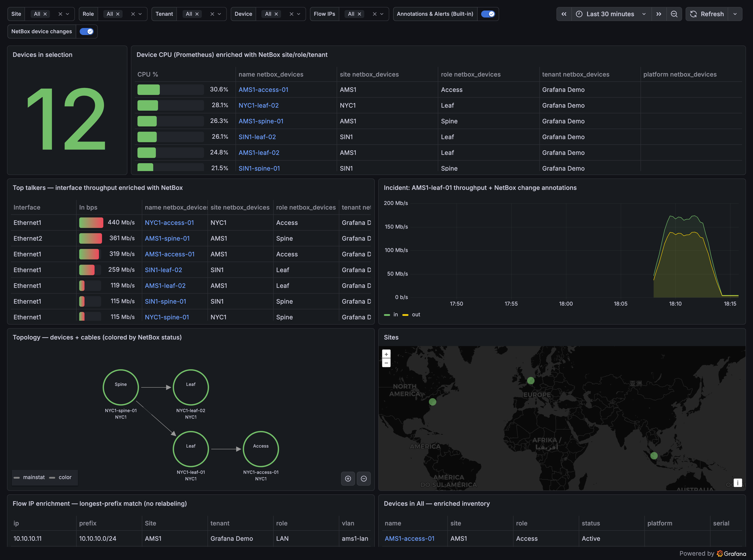Remove the All chip in Tenant filter
The width and height of the screenshot is (753, 560).
197,14
